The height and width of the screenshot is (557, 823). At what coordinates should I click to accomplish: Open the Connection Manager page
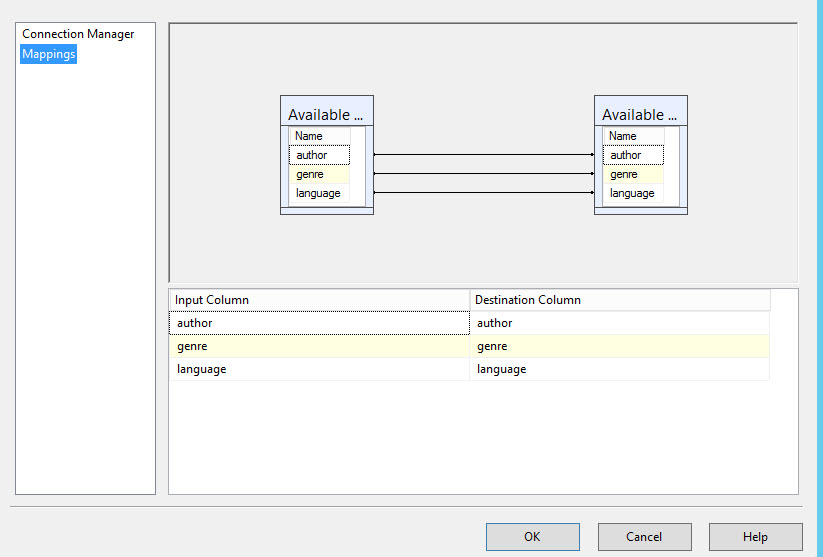click(x=78, y=34)
